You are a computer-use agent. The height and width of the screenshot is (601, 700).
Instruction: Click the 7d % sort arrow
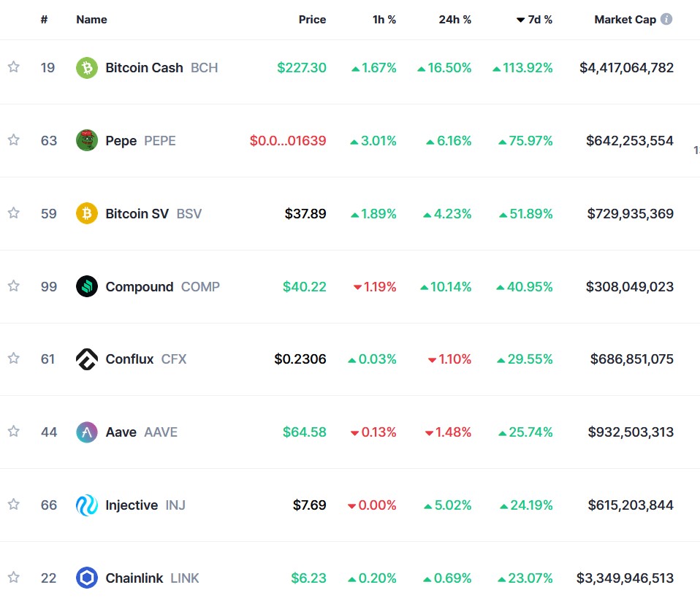coord(521,20)
